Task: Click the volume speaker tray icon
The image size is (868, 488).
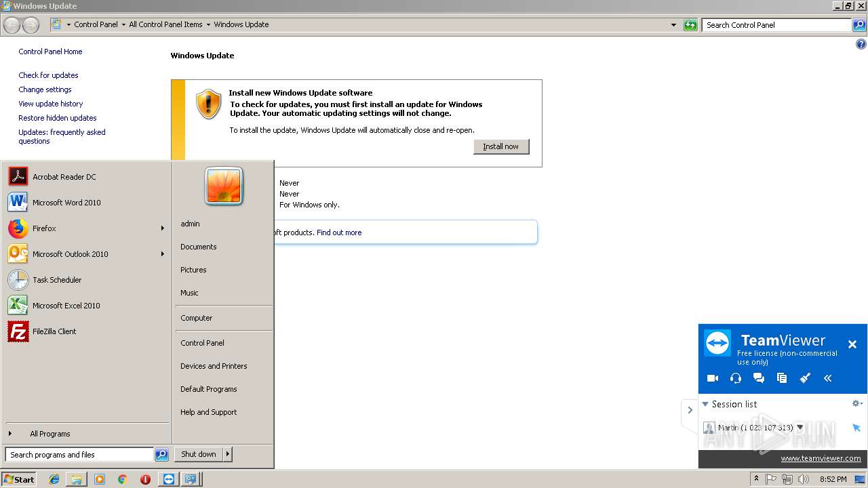Action: (804, 479)
